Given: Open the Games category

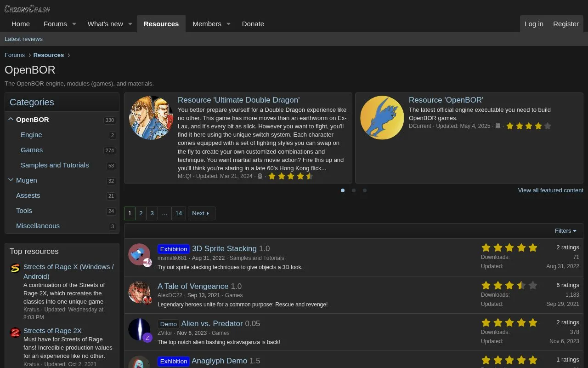Looking at the screenshot, I should pyautogui.click(x=32, y=150).
